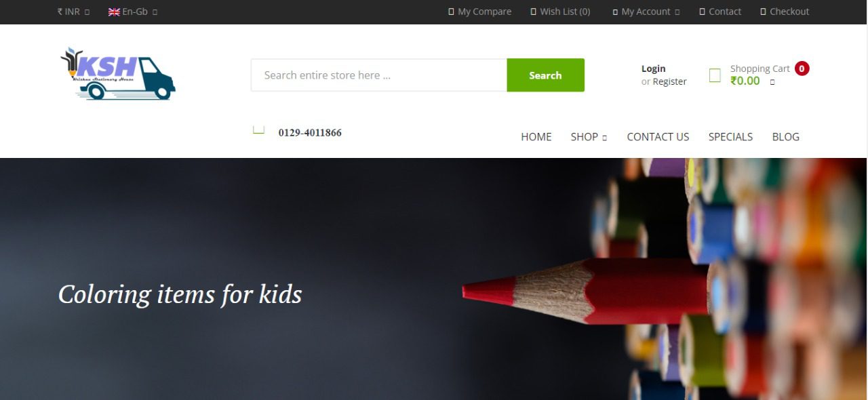This screenshot has height=400, width=868.
Task: Open the BLOG menu item
Action: [785, 137]
